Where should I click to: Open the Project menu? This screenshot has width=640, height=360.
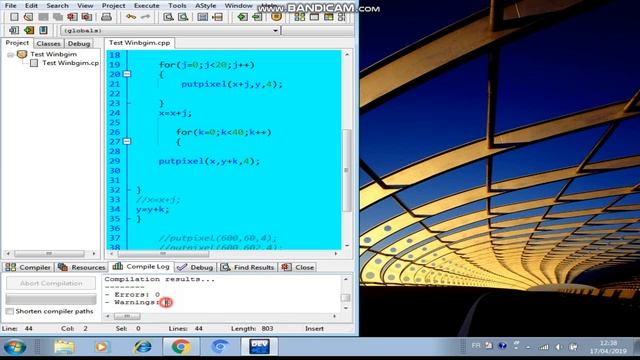[x=113, y=6]
